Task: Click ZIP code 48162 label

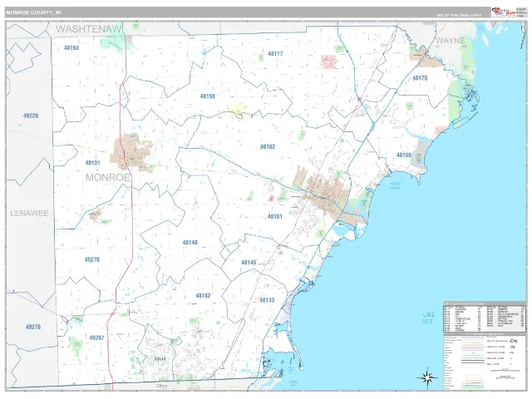Action: [268, 146]
